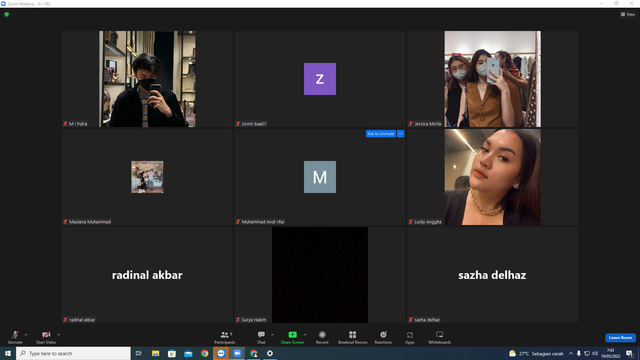The width and height of the screenshot is (640, 360).
Task: Open the taskbar clock and date
Action: [611, 353]
